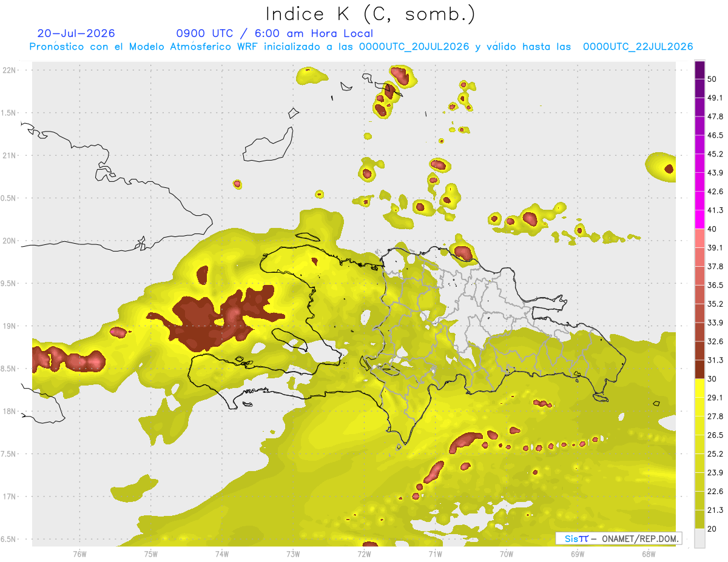Click the '69W' longitude label
Image resolution: width=728 pixels, height=562 pixels.
point(577,554)
